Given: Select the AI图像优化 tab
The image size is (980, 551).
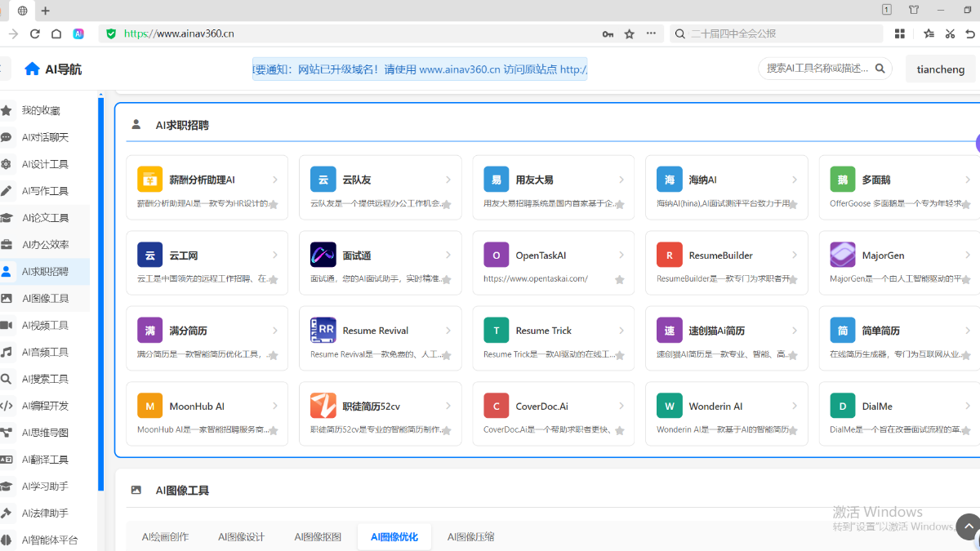Looking at the screenshot, I should [394, 536].
